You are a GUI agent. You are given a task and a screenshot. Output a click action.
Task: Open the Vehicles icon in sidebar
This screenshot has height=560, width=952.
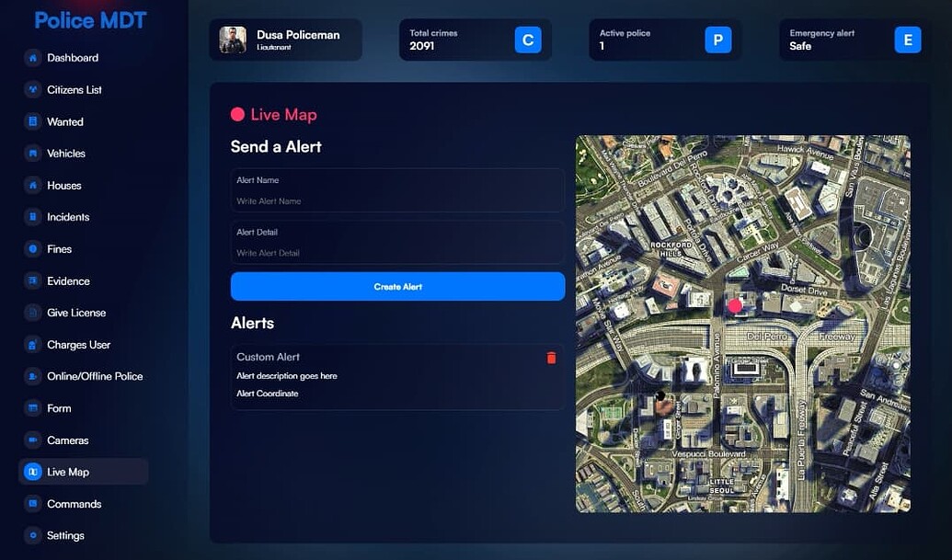coord(32,153)
